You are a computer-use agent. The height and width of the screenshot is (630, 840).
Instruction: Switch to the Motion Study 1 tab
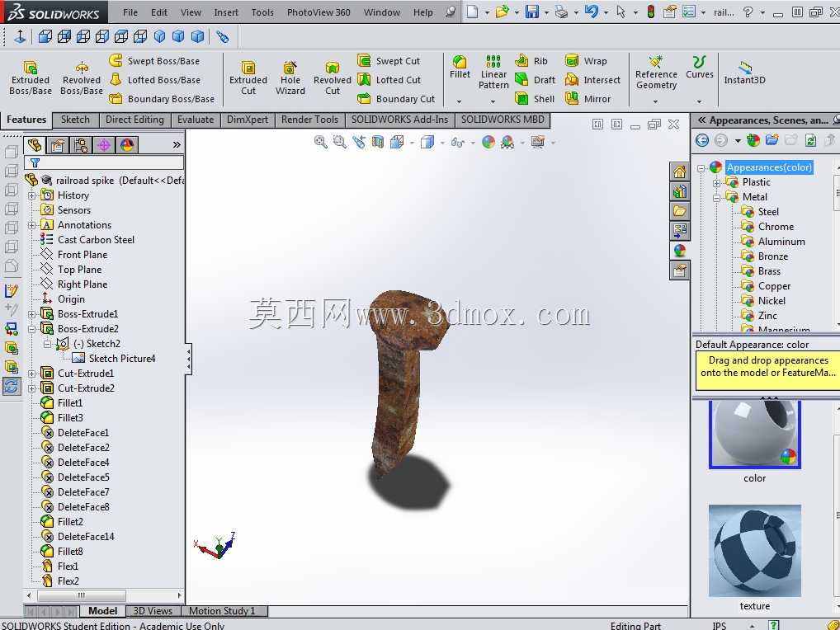pos(222,611)
